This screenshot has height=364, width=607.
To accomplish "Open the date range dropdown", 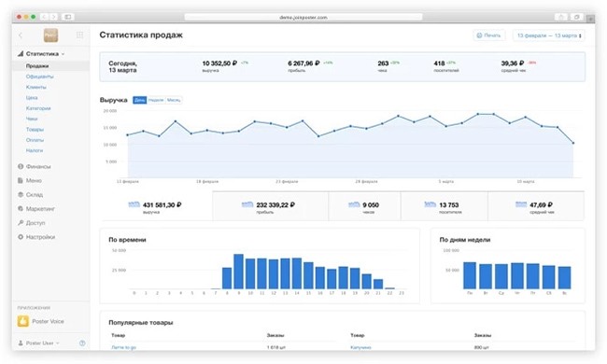I will (549, 35).
